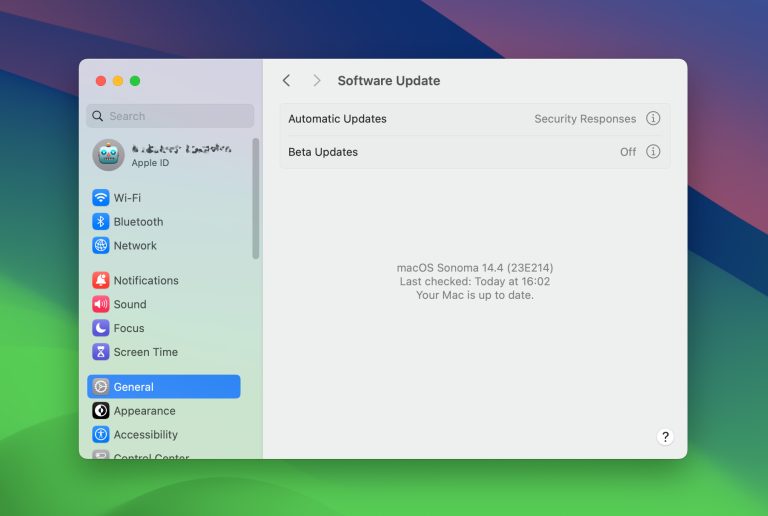768x516 pixels.
Task: Click inside the Search field
Action: 170,116
